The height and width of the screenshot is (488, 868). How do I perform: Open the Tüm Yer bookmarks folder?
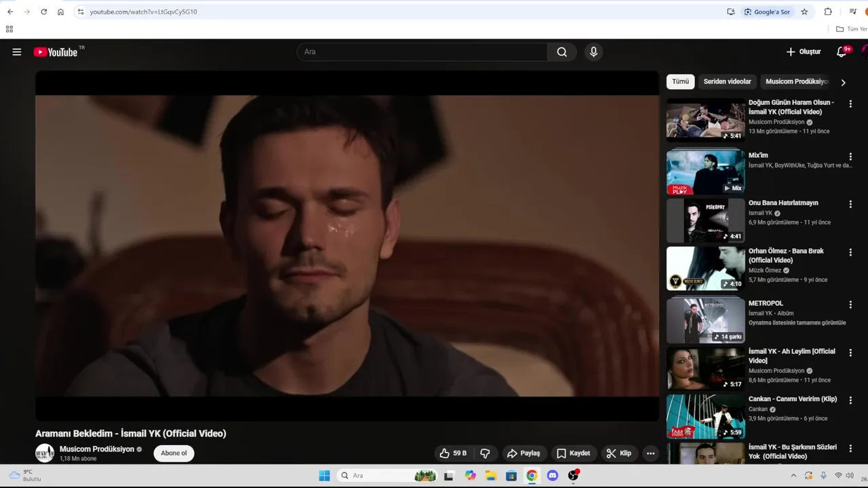852,29
